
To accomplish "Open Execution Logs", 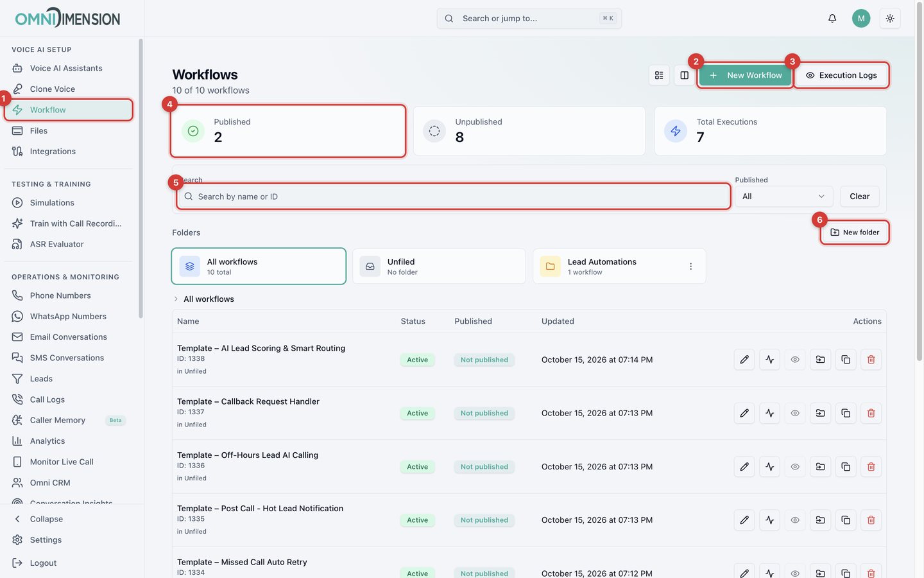I will click(x=842, y=75).
